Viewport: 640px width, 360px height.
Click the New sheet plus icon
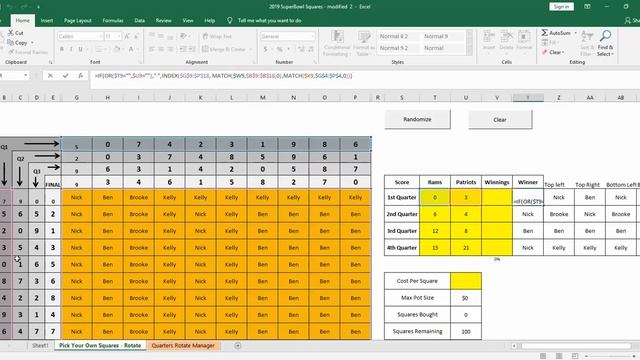tap(238, 346)
